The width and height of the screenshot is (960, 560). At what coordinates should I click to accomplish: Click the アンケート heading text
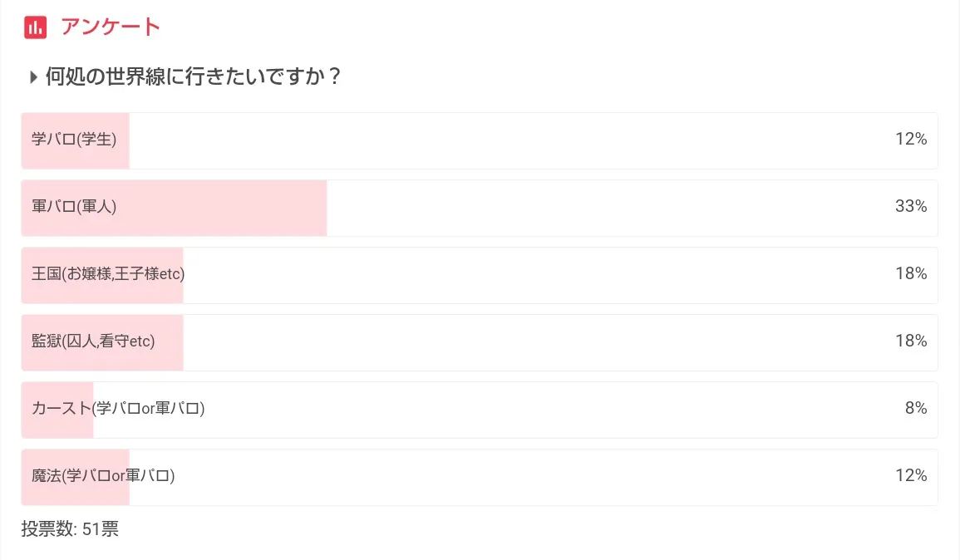110,27
